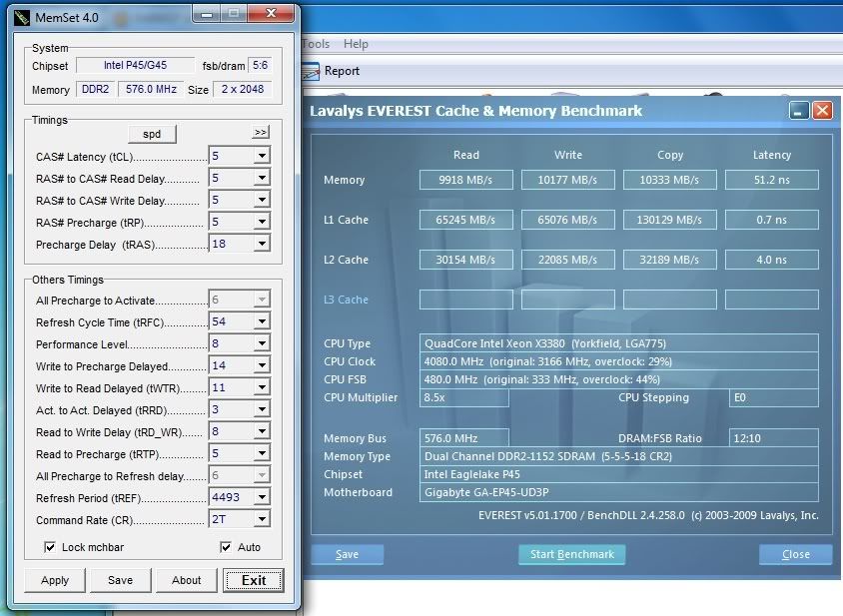The image size is (843, 616).
Task: Click Memory Copy value 10333 MB/s
Action: pyautogui.click(x=670, y=180)
